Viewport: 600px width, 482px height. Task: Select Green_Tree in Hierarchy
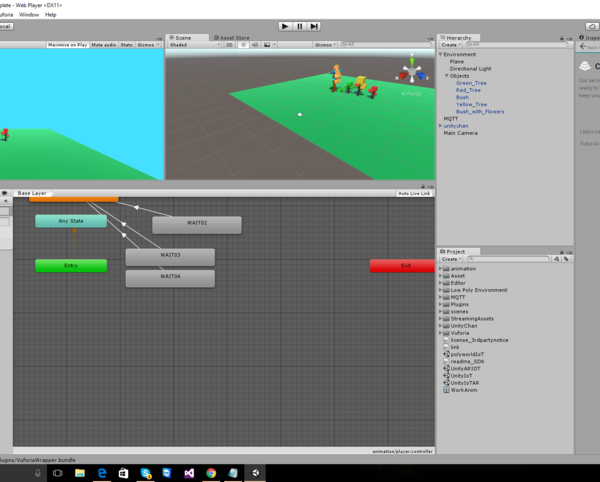pyautogui.click(x=471, y=83)
